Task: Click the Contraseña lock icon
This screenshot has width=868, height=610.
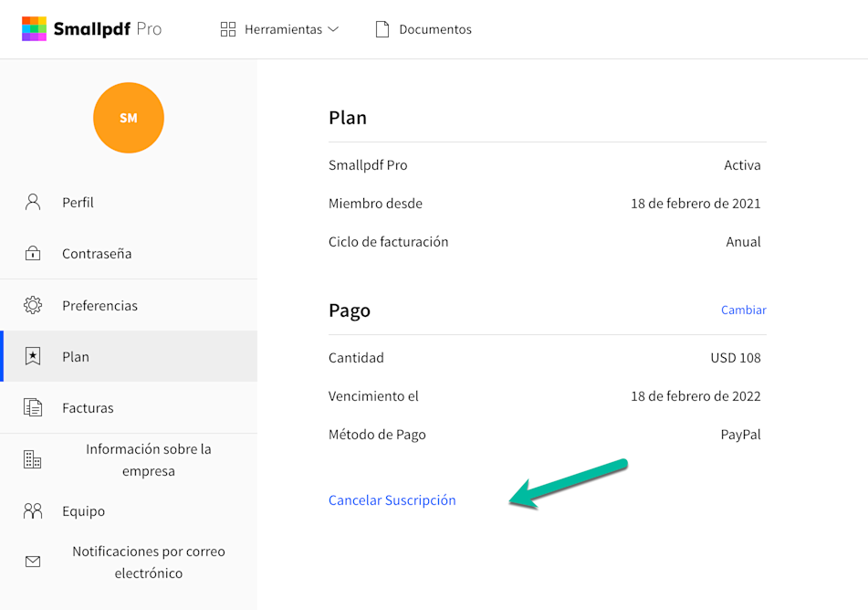Action: point(33,253)
